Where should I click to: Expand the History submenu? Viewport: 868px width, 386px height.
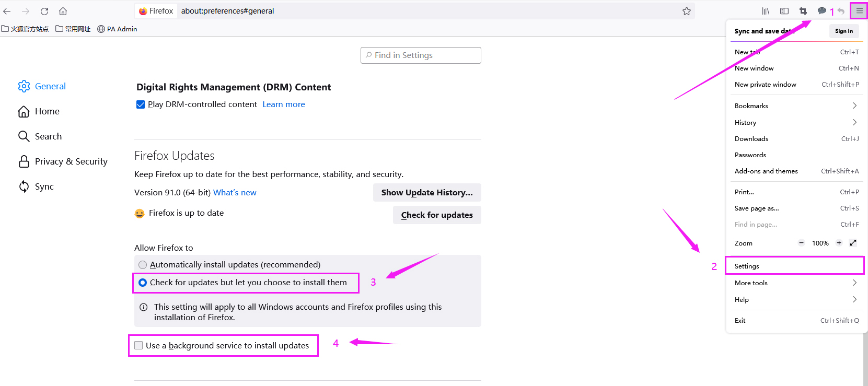(x=796, y=122)
